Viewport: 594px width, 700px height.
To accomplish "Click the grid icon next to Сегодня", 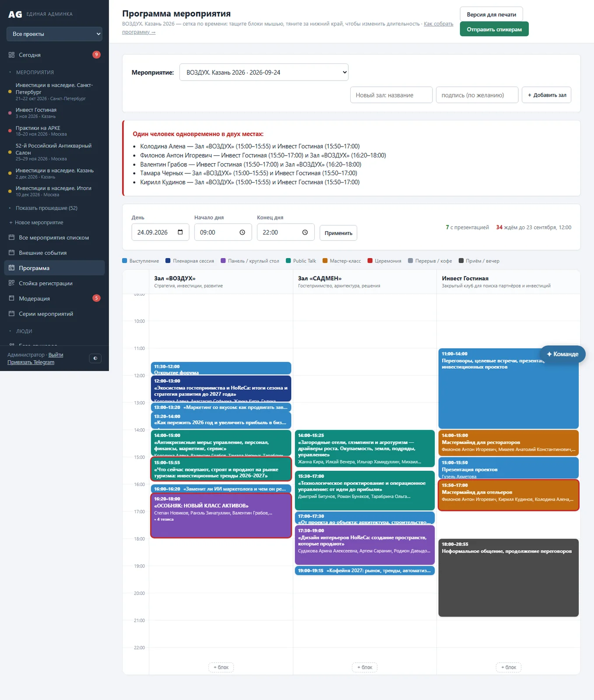I will [11, 55].
